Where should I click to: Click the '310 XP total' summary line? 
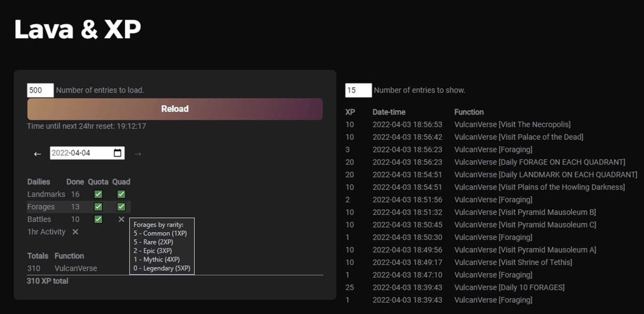48,281
